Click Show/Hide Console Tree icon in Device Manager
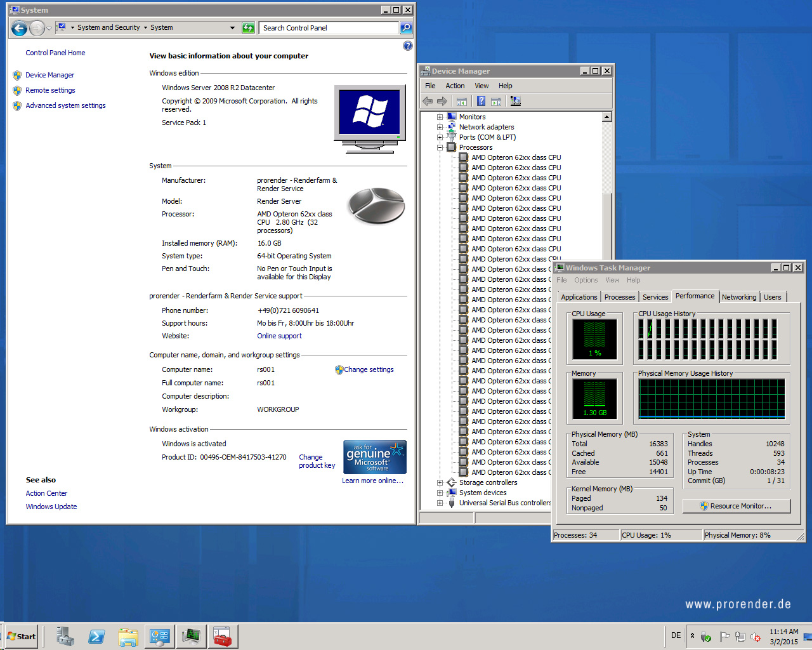 [x=462, y=102]
